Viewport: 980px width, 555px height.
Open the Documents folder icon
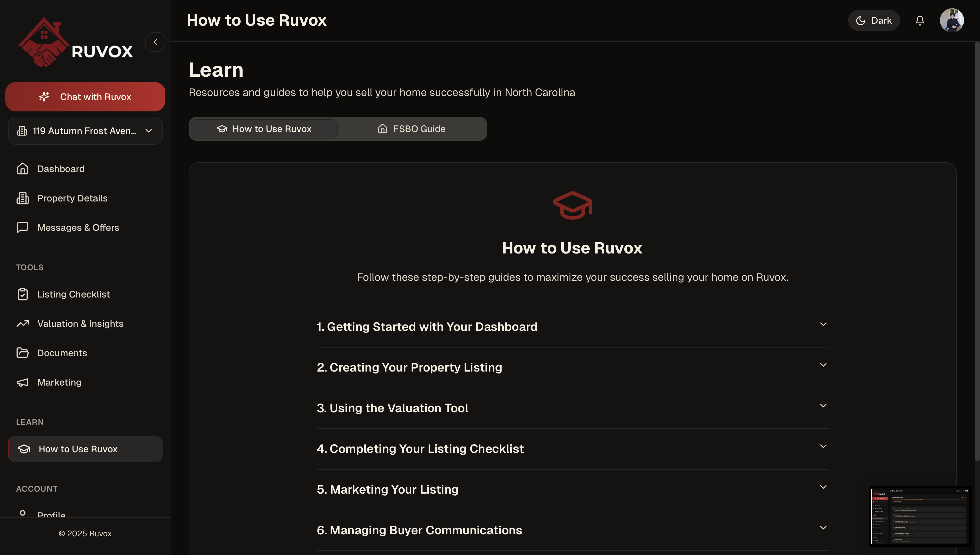pos(22,353)
